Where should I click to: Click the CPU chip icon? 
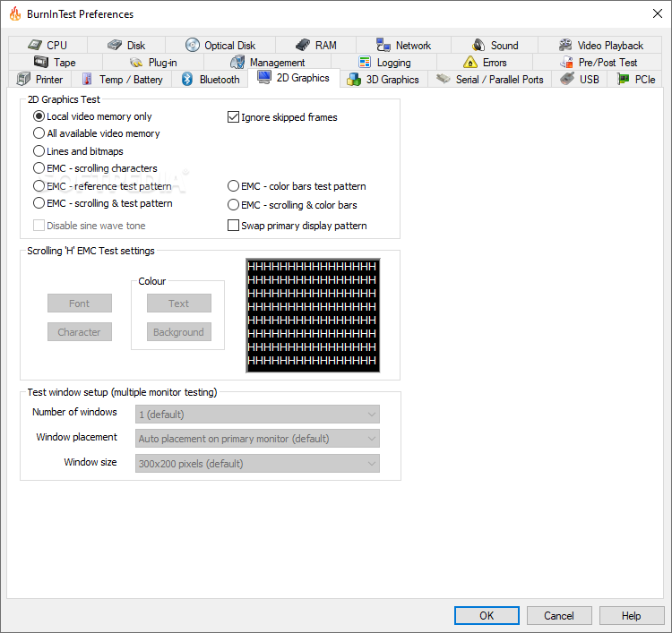click(x=35, y=45)
